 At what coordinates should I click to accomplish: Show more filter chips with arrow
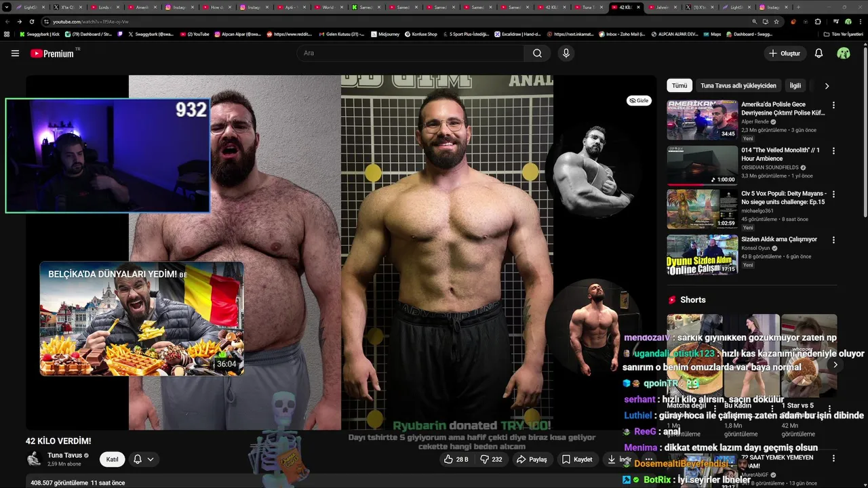(x=827, y=86)
